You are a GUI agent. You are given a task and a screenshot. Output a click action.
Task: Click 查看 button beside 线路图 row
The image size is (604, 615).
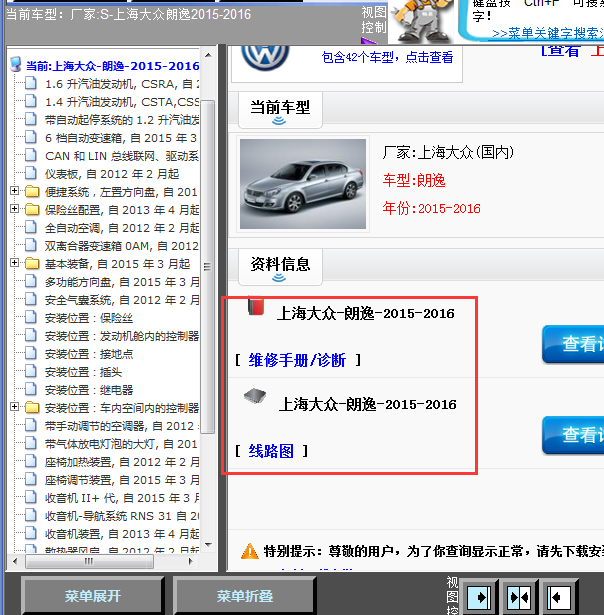tap(573, 435)
